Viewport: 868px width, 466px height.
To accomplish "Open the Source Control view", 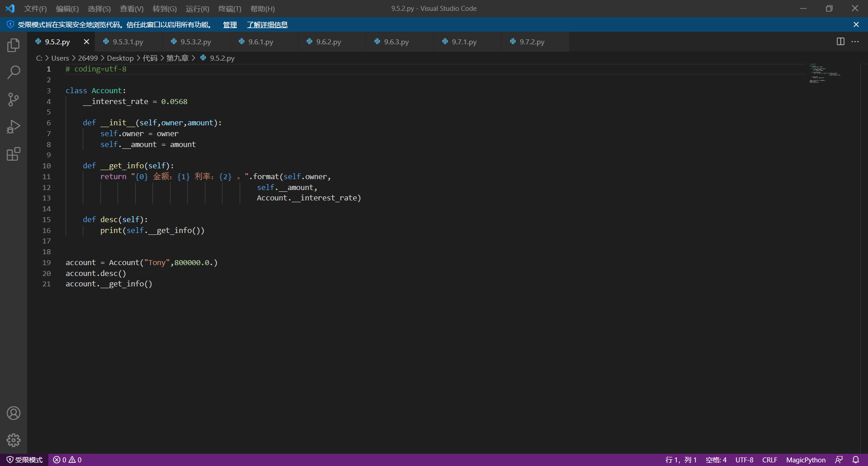I will click(14, 100).
